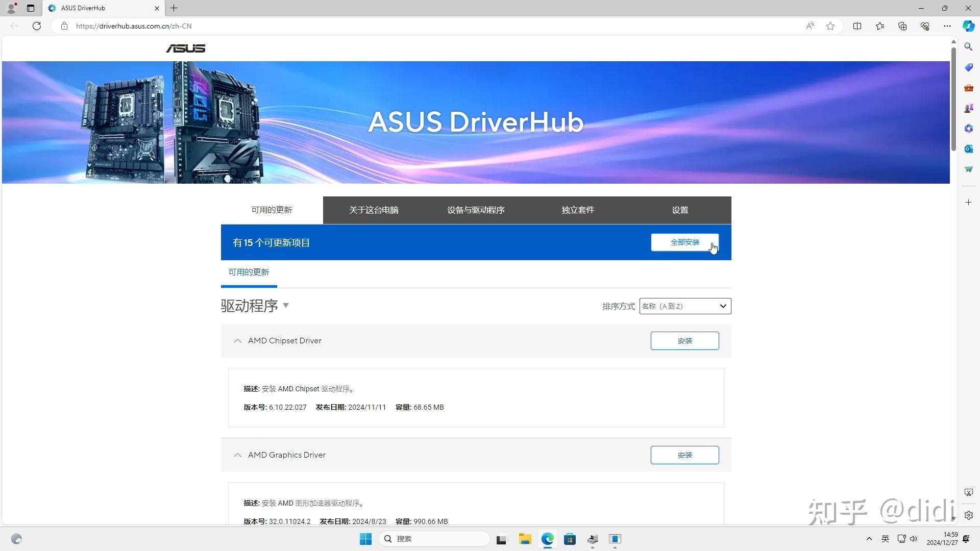Open the Edge sidebar Search icon
The image size is (980, 551).
click(x=968, y=46)
